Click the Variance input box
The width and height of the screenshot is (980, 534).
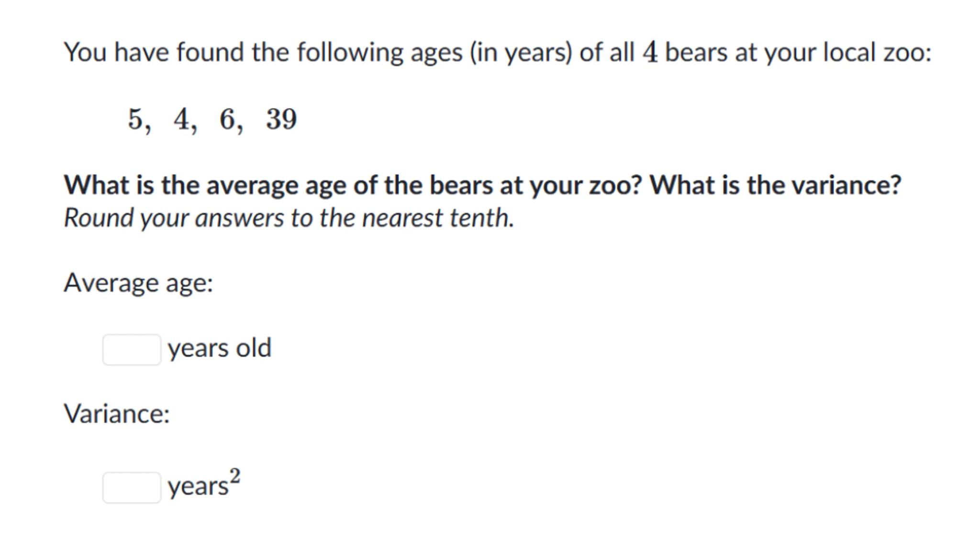tap(132, 488)
